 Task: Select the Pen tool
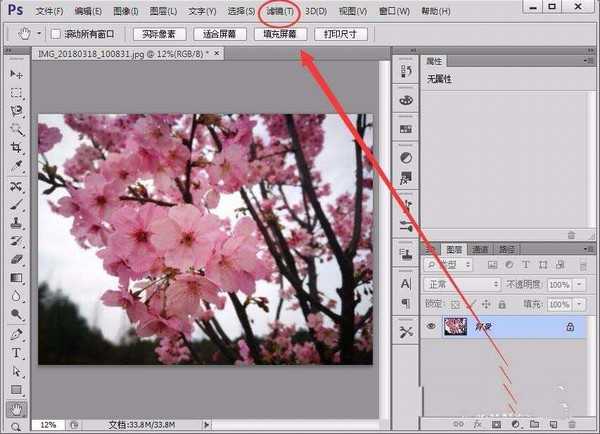tap(16, 334)
